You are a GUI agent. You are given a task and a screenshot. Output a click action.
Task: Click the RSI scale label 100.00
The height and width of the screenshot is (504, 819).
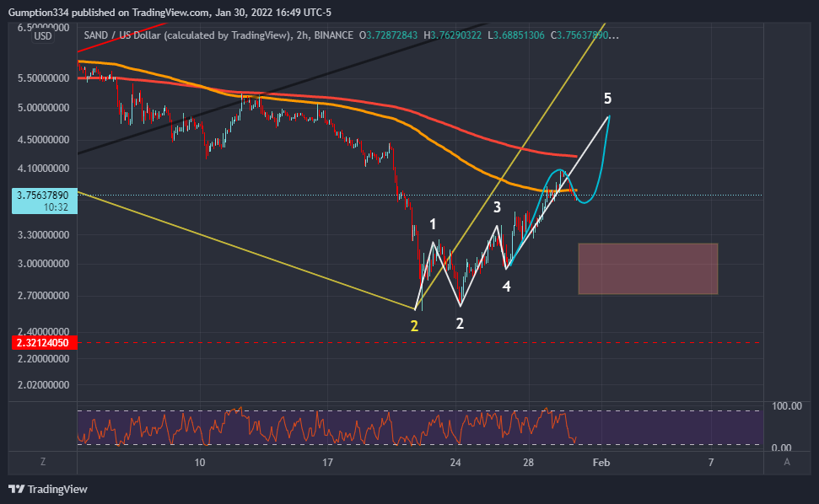pyautogui.click(x=787, y=406)
